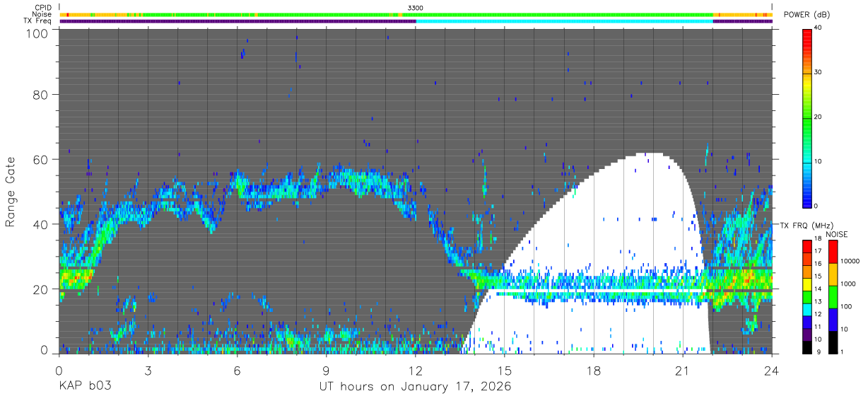Click the 3 tick on UT hours axis

[x=148, y=370]
